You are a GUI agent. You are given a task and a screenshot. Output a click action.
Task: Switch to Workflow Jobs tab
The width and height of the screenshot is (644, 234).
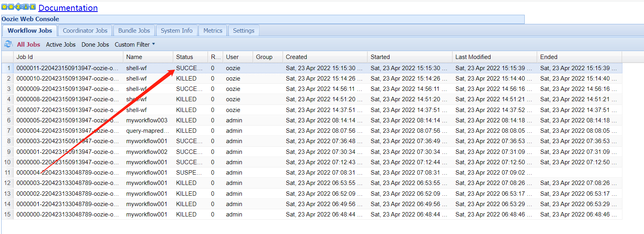30,31
